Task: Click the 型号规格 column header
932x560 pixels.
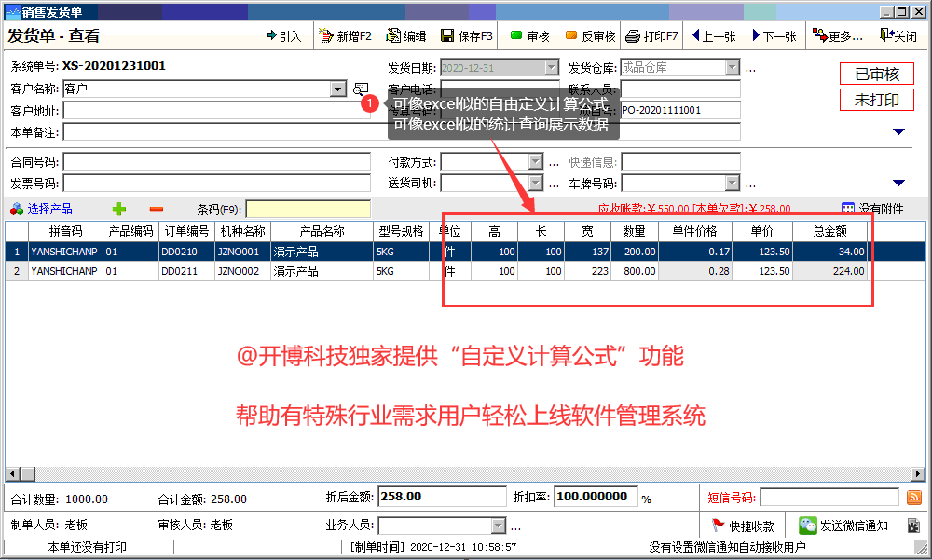Action: click(x=401, y=231)
